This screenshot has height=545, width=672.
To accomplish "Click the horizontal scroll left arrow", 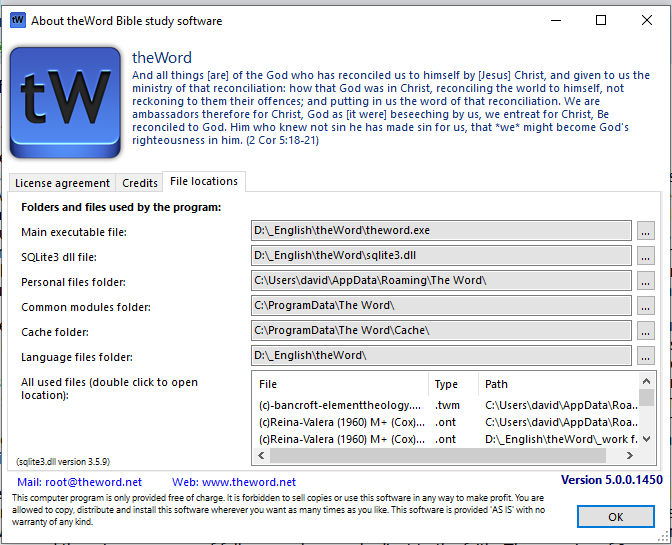I will pyautogui.click(x=261, y=455).
